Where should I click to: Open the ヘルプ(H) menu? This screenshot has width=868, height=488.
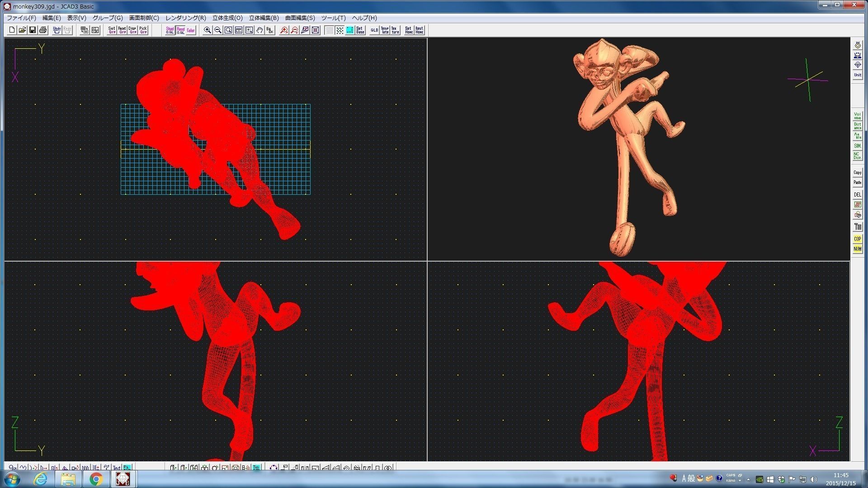click(x=364, y=18)
